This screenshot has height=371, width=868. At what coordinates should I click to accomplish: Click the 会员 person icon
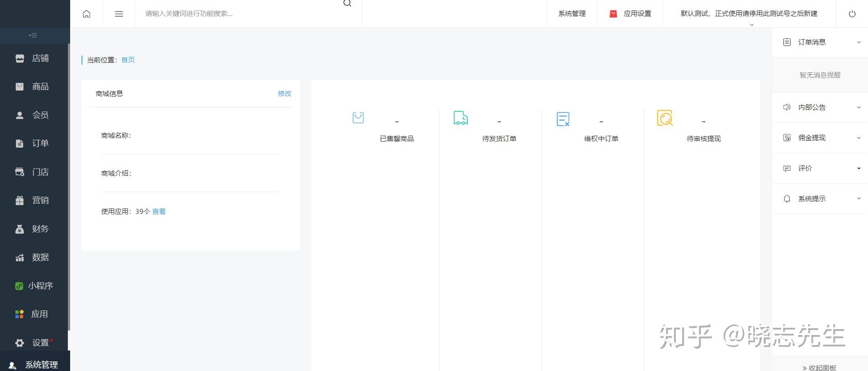click(20, 115)
